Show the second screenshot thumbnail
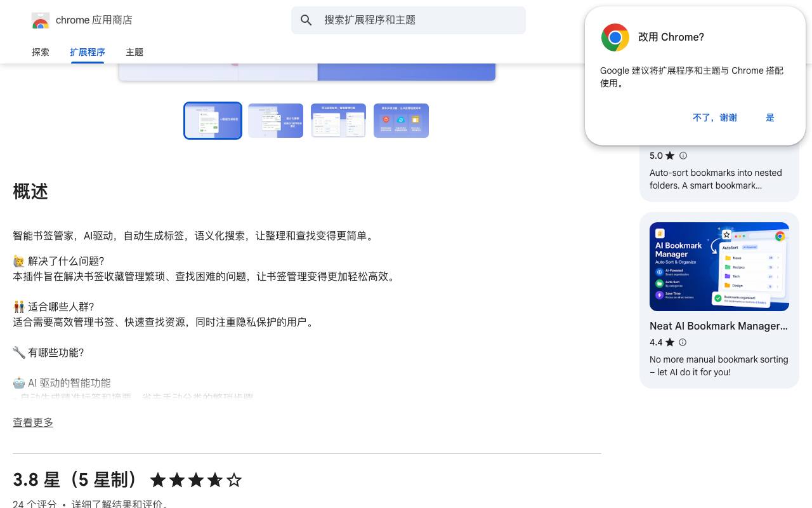 (275, 121)
